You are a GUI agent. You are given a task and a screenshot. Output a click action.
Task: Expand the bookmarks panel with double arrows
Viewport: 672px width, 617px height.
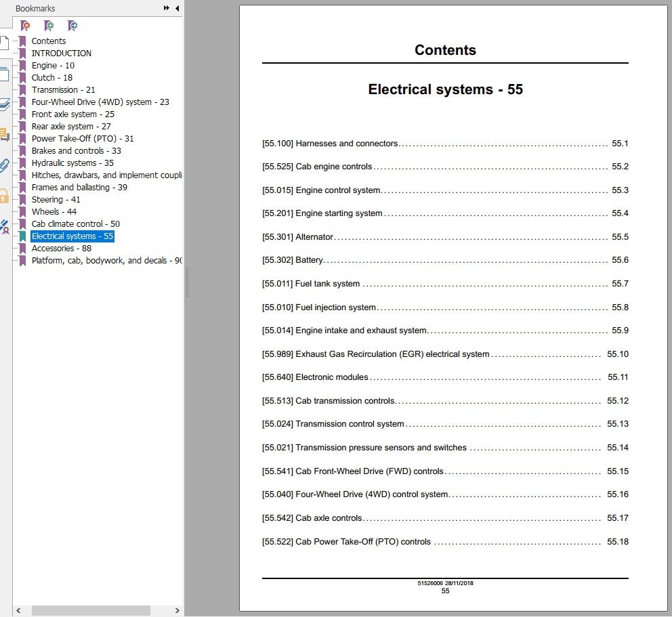(166, 8)
